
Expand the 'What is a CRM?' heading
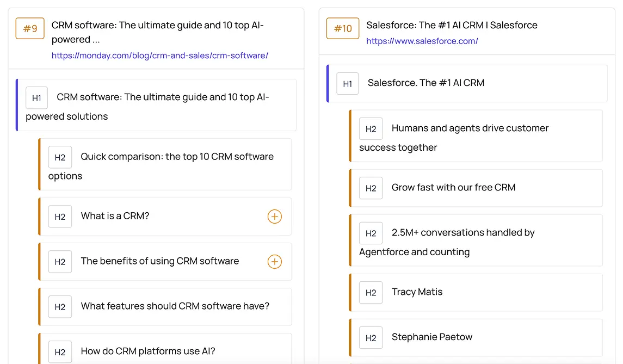point(274,217)
